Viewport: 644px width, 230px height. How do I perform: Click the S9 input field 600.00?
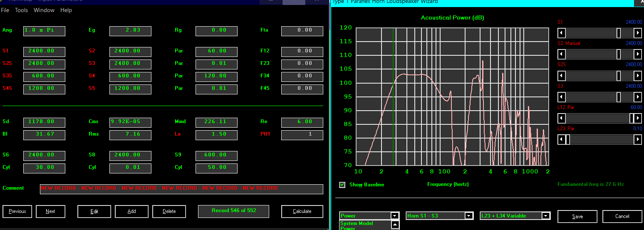[216, 156]
